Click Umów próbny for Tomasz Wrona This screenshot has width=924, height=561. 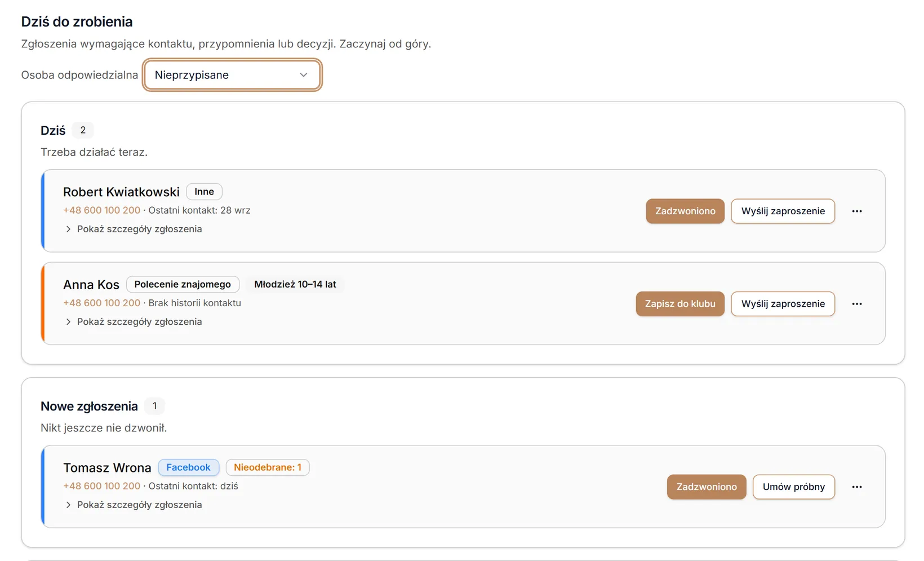click(793, 487)
